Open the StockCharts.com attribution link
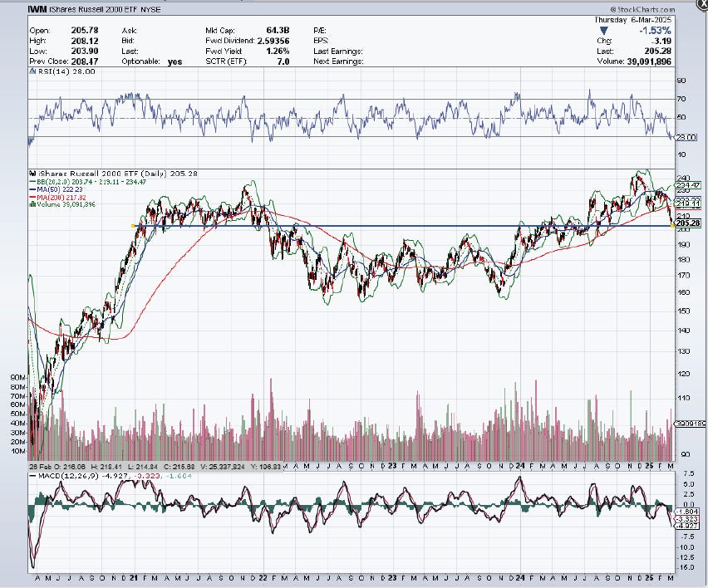The image size is (708, 588). pos(642,9)
